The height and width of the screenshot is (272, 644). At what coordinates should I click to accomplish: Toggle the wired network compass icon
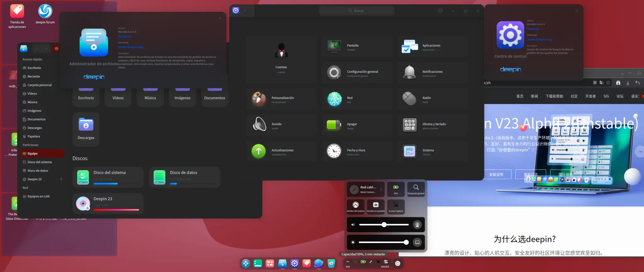pyautogui.click(x=354, y=190)
